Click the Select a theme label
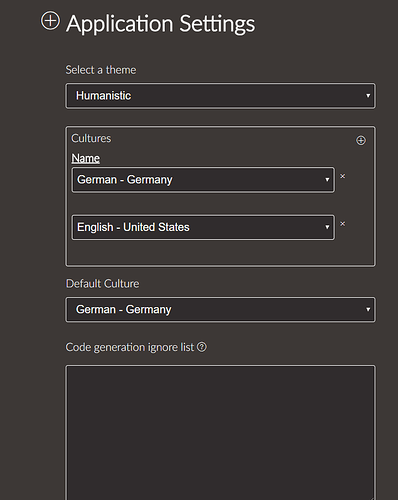Image resolution: width=398 pixels, height=500 pixels. click(101, 70)
